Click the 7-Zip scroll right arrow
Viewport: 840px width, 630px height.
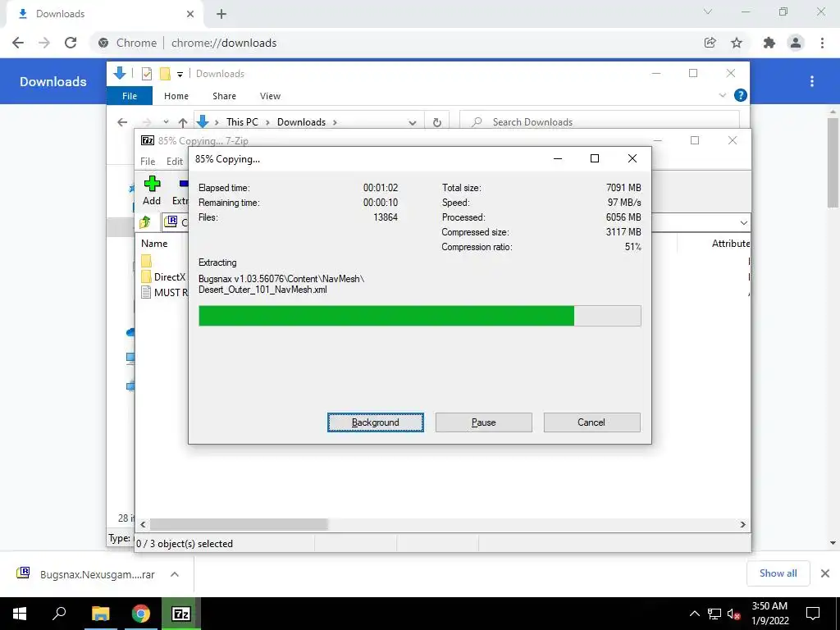point(743,524)
